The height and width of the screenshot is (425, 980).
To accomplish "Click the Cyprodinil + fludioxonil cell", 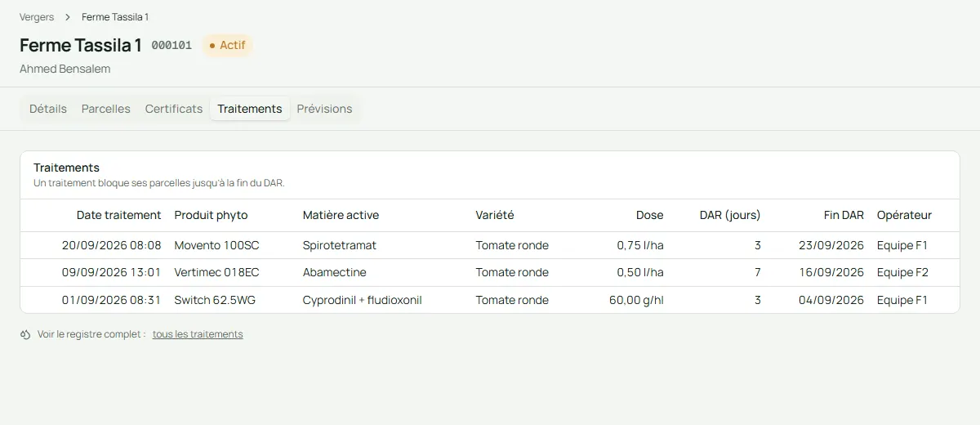I will click(x=362, y=300).
